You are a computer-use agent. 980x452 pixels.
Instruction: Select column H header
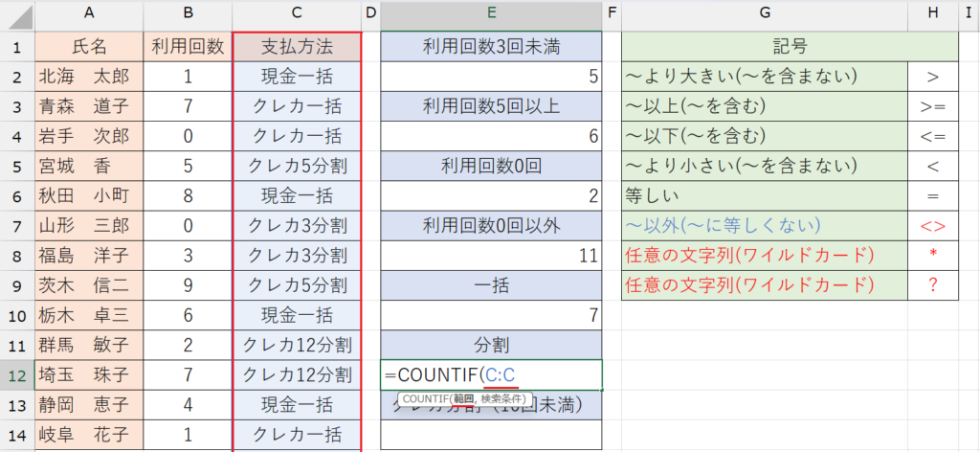933,15
